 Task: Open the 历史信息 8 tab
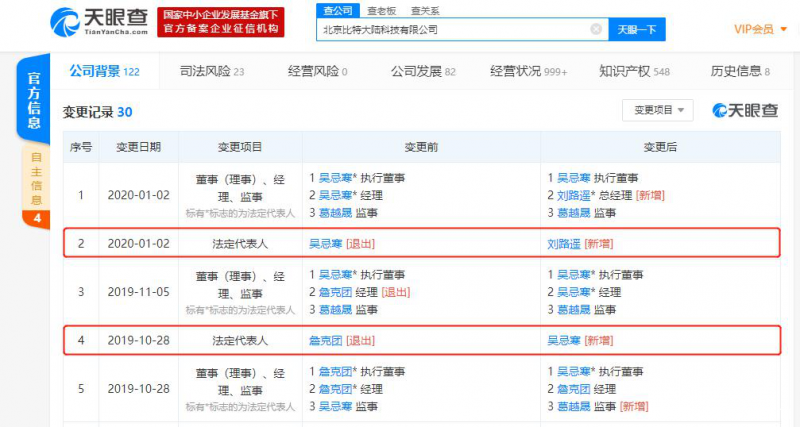click(740, 71)
